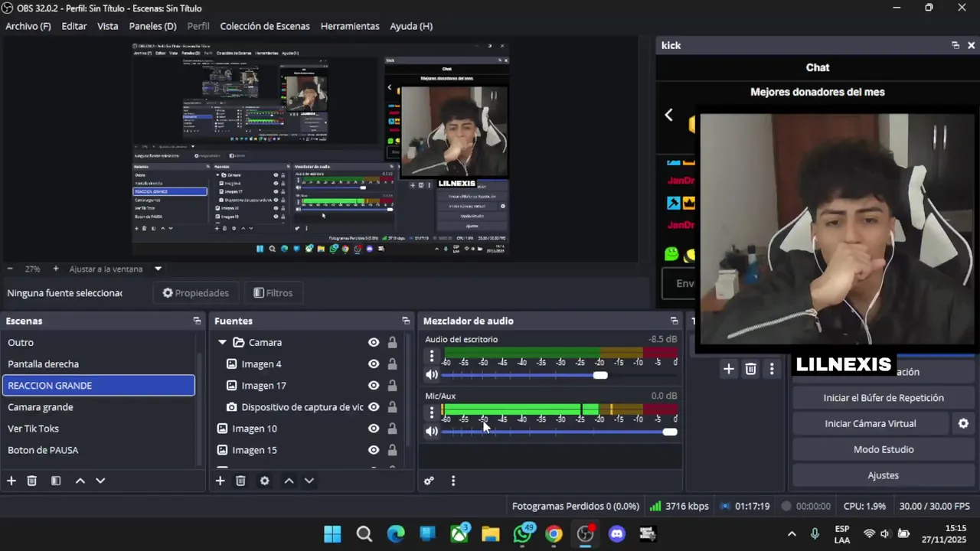Viewport: 980px width, 551px height.
Task: Hide Imagen 15 source with eye icon
Action: 374,450
